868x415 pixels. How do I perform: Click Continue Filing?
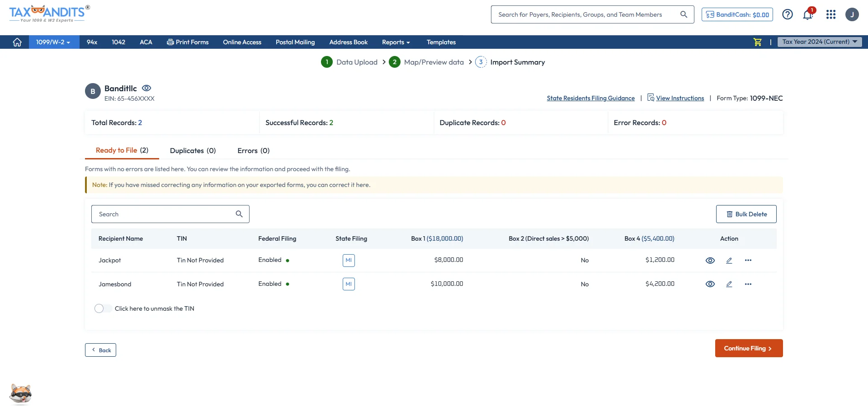click(749, 348)
